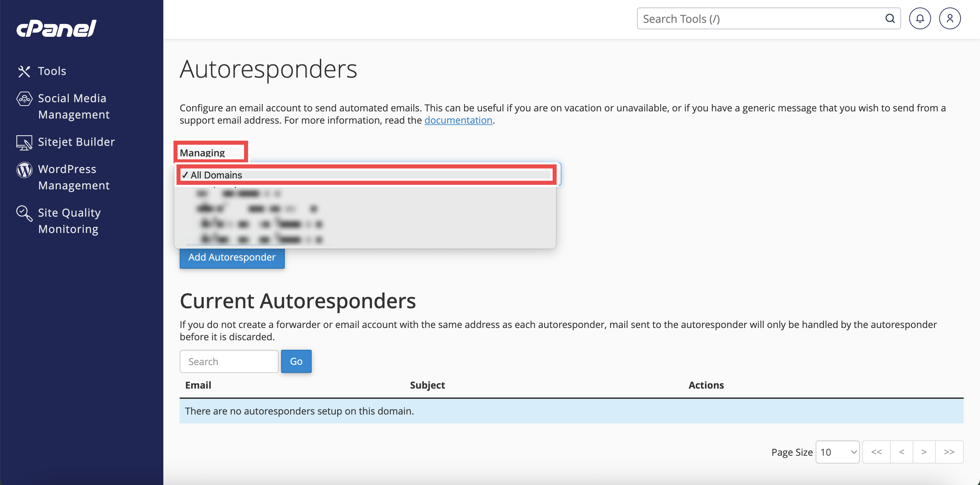This screenshot has height=485, width=980.
Task: Open notifications bell icon
Action: coord(919,18)
